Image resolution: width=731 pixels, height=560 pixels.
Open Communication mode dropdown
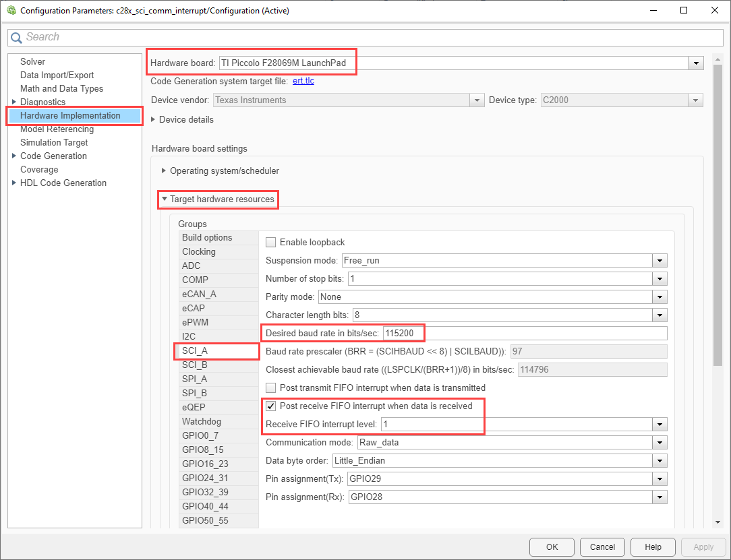pos(660,442)
